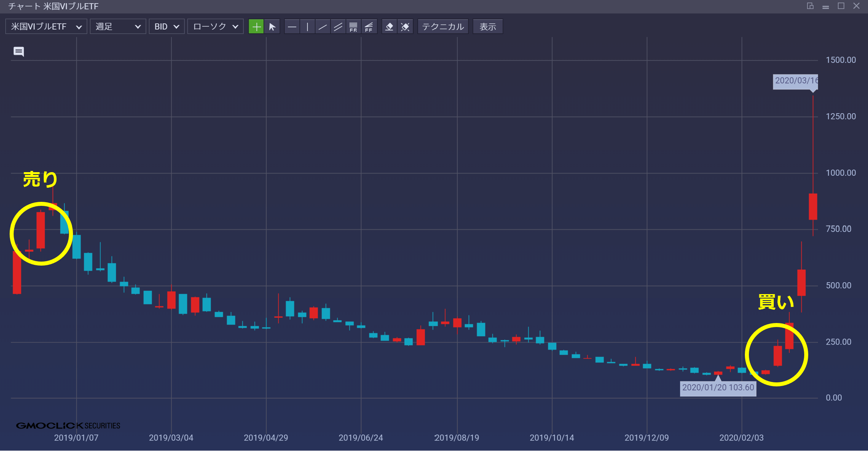Click the 2019/08/19 date axis label
The width and height of the screenshot is (868, 451).
pyautogui.click(x=456, y=438)
